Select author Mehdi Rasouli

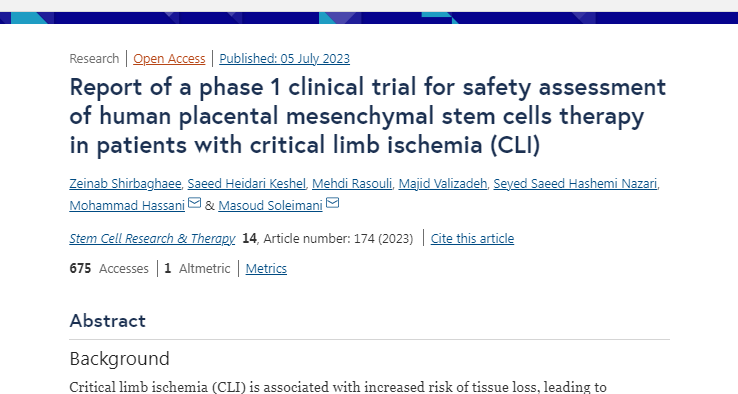pyautogui.click(x=352, y=184)
